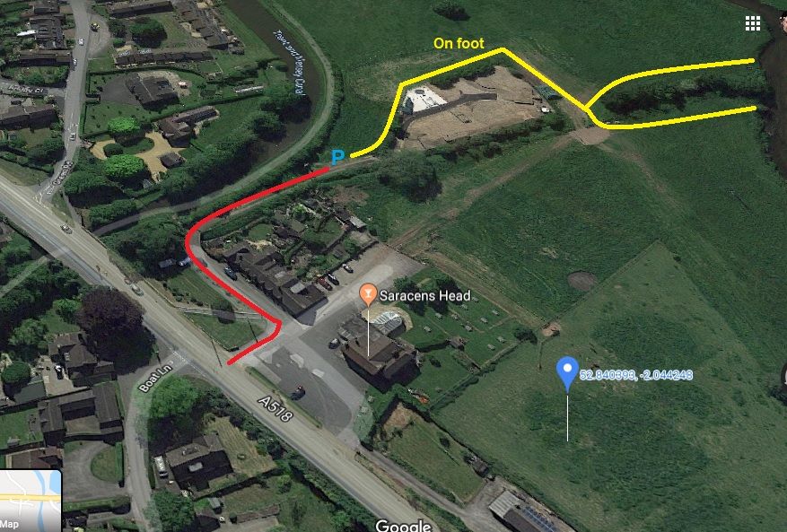Click the Saracens Head place label

point(424,296)
